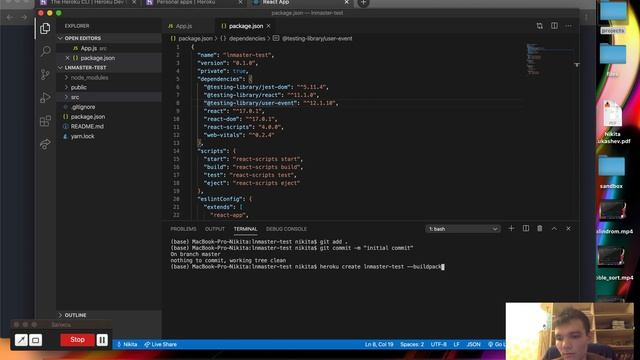Open the Search view in activity bar
The image size is (640, 360).
(x=45, y=51)
